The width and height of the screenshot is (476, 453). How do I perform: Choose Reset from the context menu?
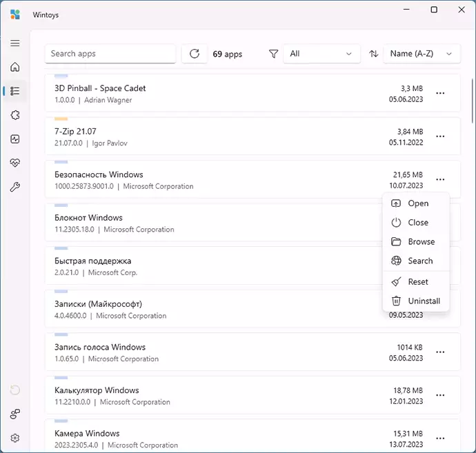point(416,281)
